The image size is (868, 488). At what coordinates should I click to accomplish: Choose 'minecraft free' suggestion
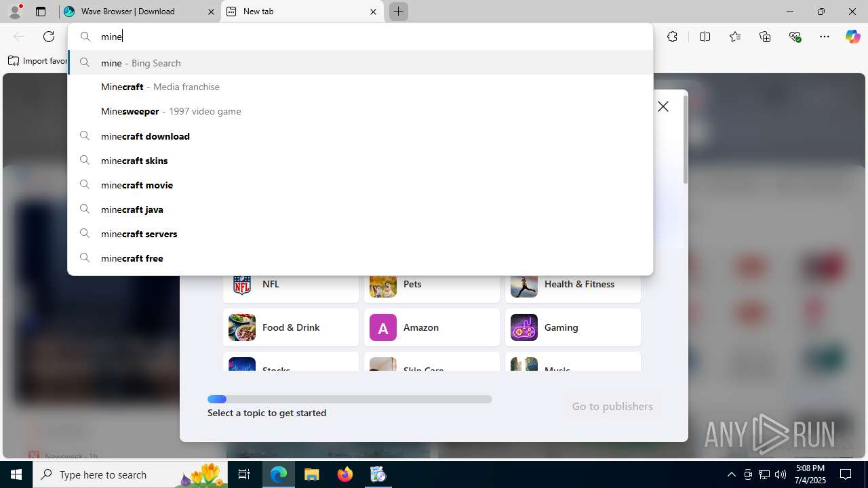pos(360,258)
